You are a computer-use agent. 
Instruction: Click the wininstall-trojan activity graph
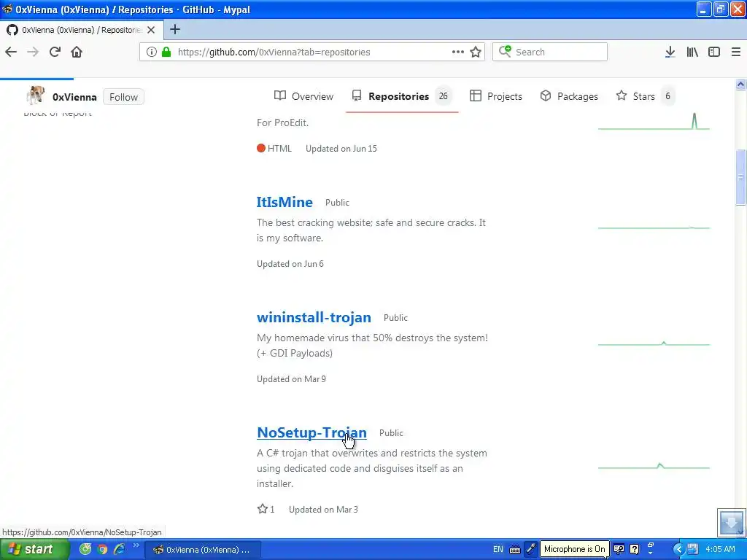click(x=654, y=343)
